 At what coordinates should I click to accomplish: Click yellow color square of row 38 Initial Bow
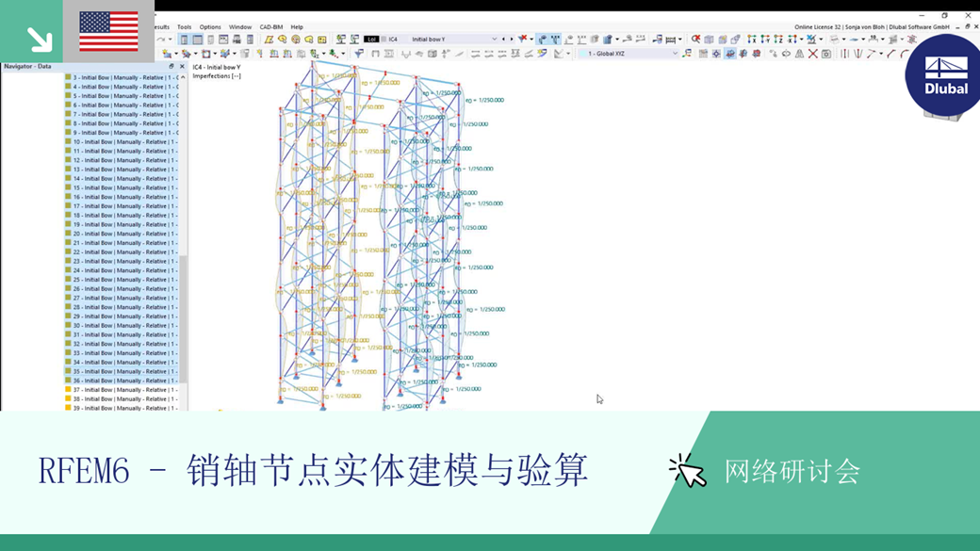[x=68, y=398]
